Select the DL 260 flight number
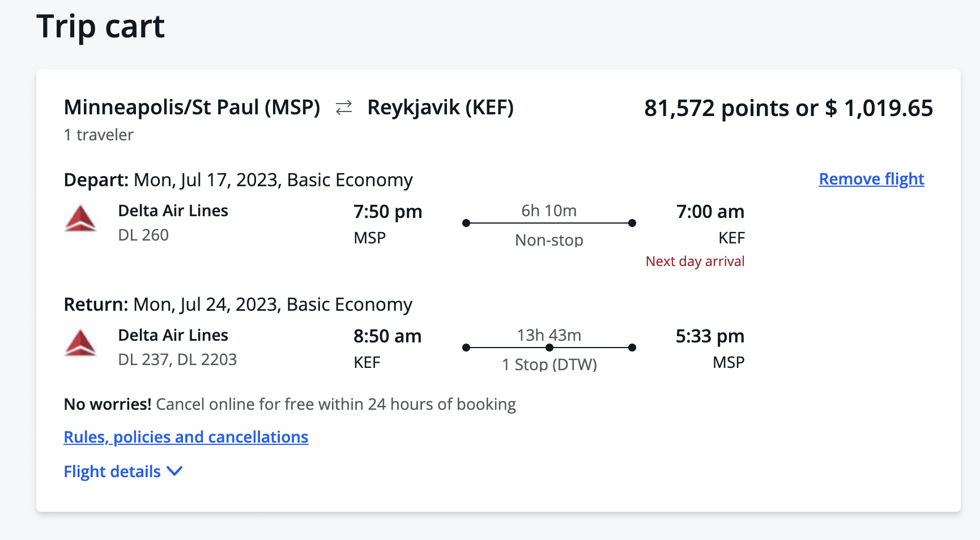This screenshot has width=980, height=540. click(x=143, y=235)
